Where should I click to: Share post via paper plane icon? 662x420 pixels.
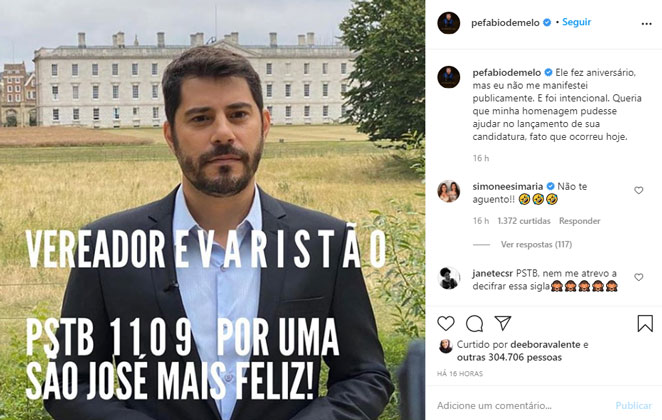click(503, 323)
